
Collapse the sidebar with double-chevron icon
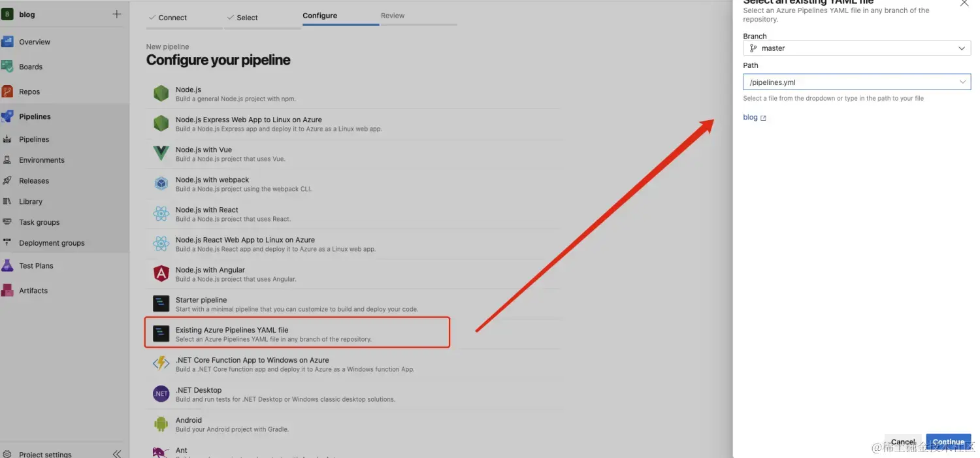point(116,453)
